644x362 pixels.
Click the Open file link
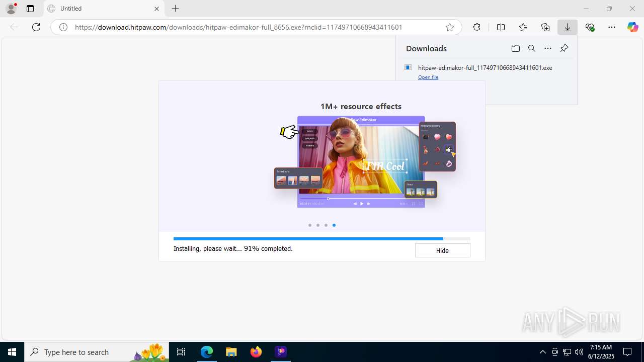coord(428,77)
